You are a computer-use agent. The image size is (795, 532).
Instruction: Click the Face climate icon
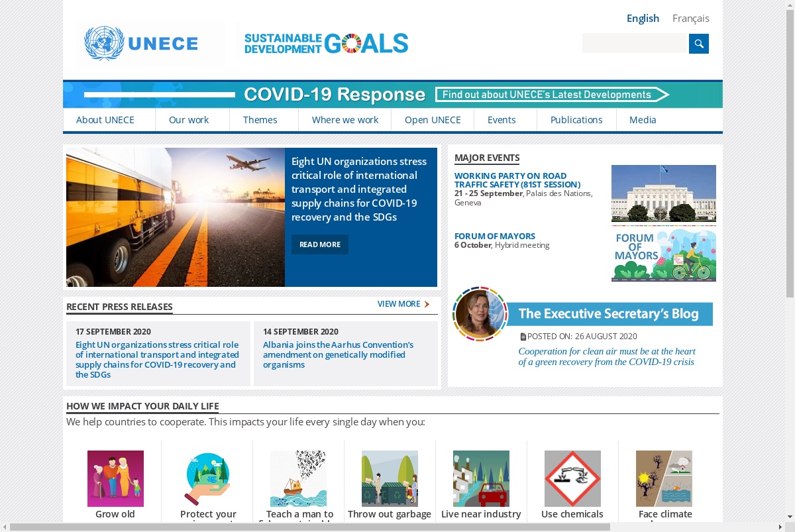[664, 478]
